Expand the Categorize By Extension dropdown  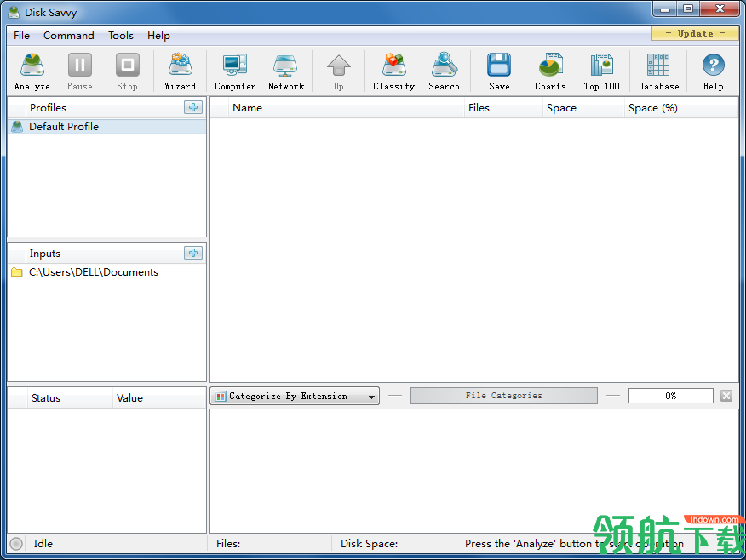[x=295, y=396]
